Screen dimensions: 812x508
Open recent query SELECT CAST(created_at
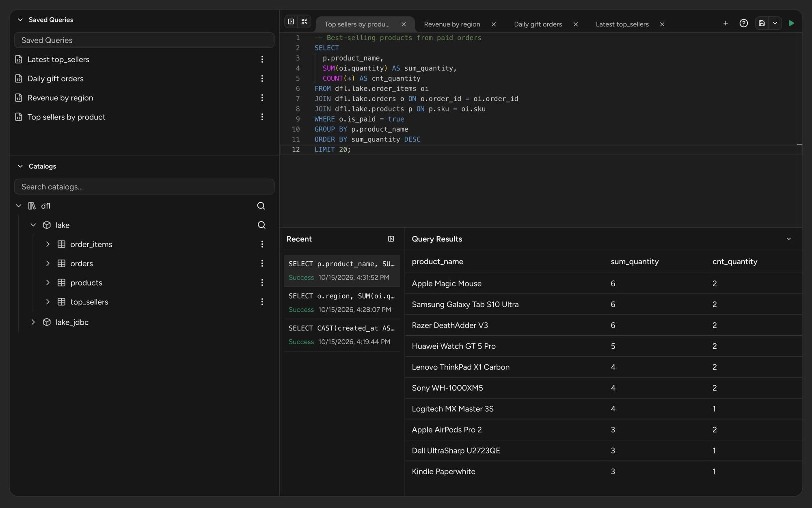tap(342, 335)
